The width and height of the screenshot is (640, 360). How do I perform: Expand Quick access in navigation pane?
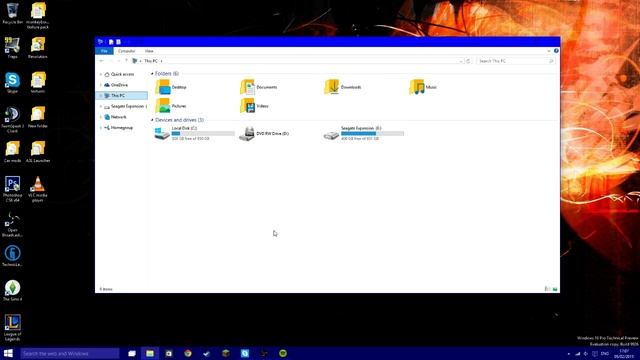click(101, 74)
